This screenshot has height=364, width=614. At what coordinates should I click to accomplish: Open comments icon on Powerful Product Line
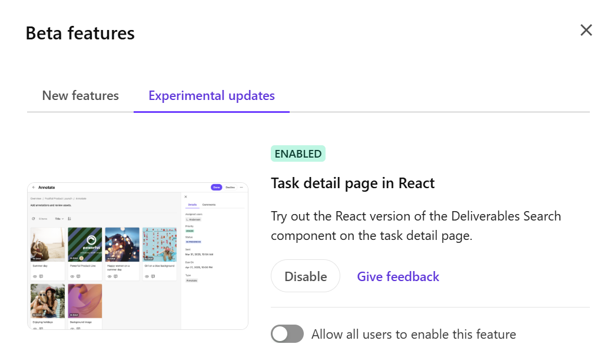click(x=78, y=275)
